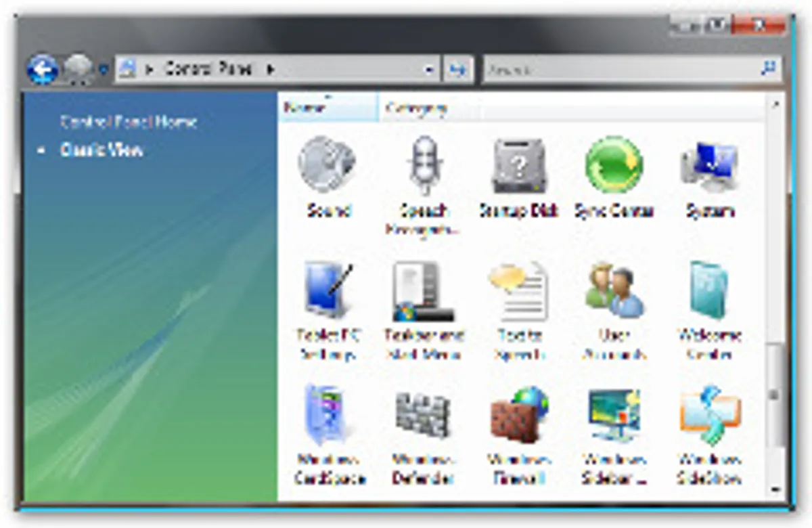
Task: Open Windows SideShow
Action: 709,435
